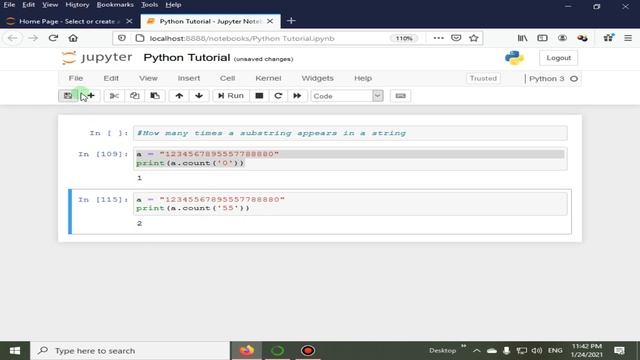Viewport: 640px width, 360px height.
Task: Open the notification center icon
Action: (x=619, y=351)
